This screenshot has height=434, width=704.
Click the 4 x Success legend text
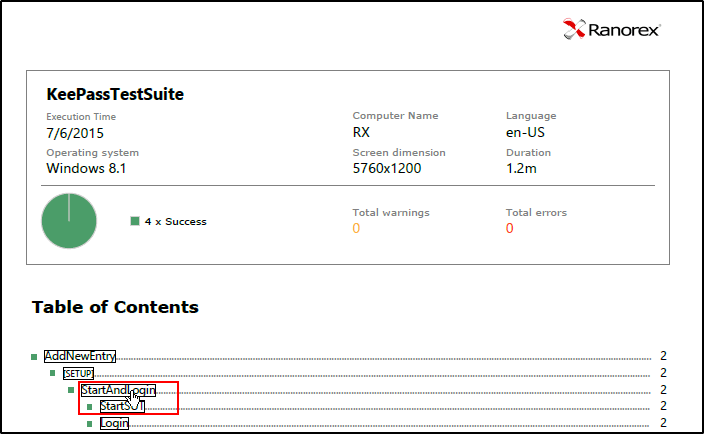(x=176, y=222)
